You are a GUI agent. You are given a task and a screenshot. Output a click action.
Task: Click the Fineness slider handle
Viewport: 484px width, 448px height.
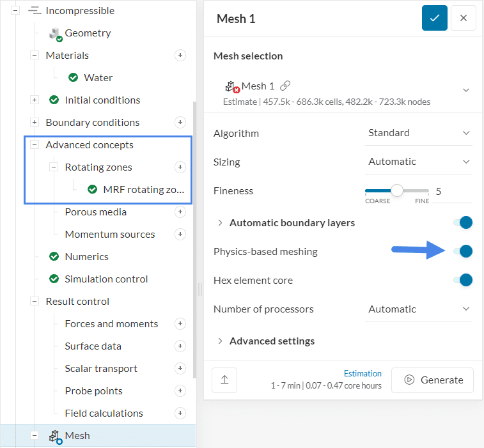coord(397,190)
